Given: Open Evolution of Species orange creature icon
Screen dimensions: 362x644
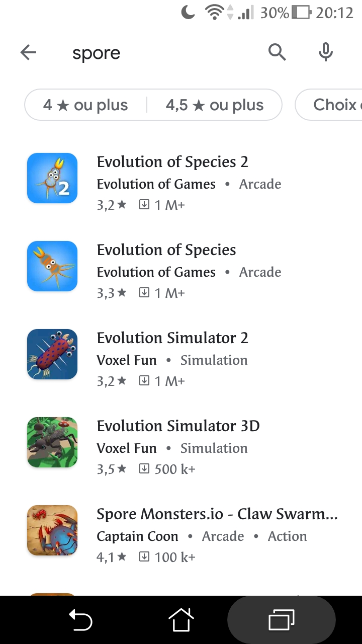Looking at the screenshot, I should [52, 266].
